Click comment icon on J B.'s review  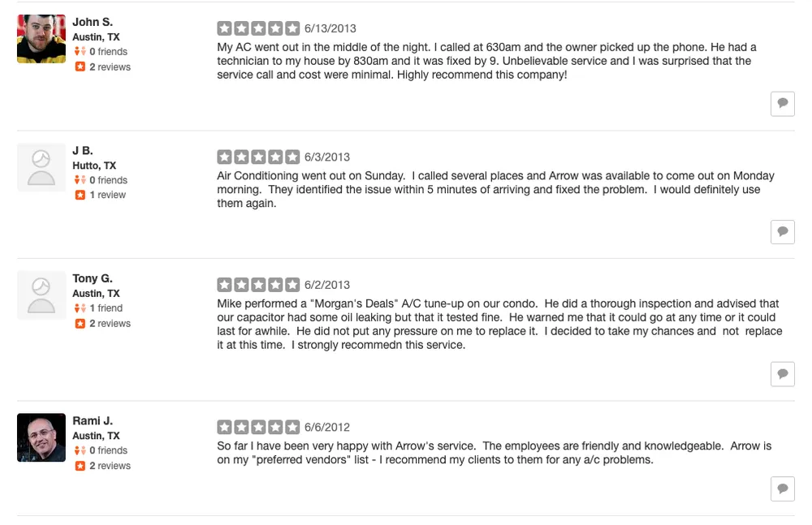click(x=782, y=231)
